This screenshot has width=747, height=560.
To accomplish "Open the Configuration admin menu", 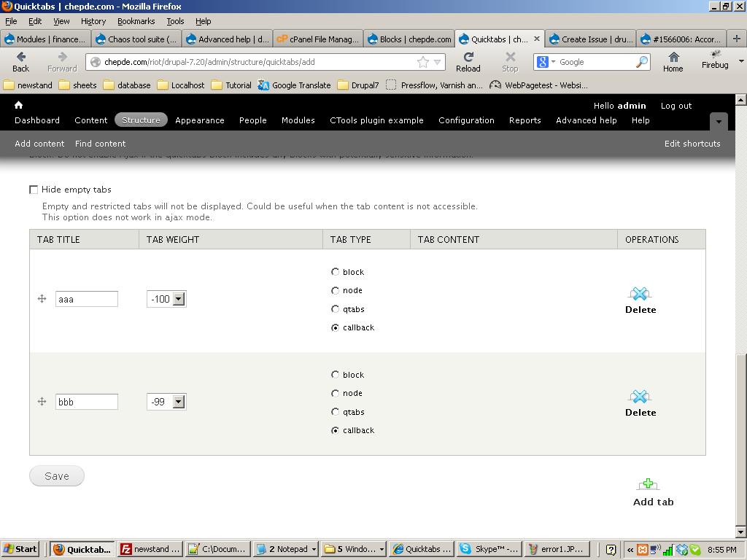I will [466, 120].
